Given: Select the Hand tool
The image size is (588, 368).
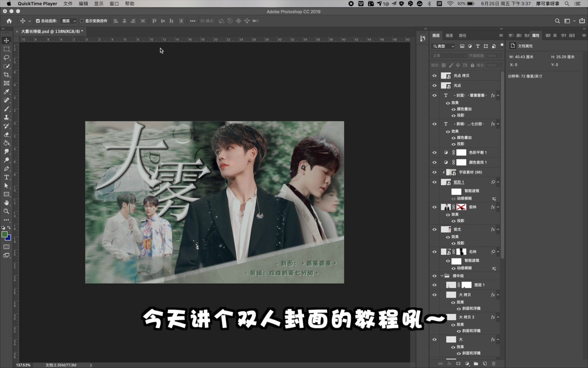Looking at the screenshot, I should tap(6, 203).
